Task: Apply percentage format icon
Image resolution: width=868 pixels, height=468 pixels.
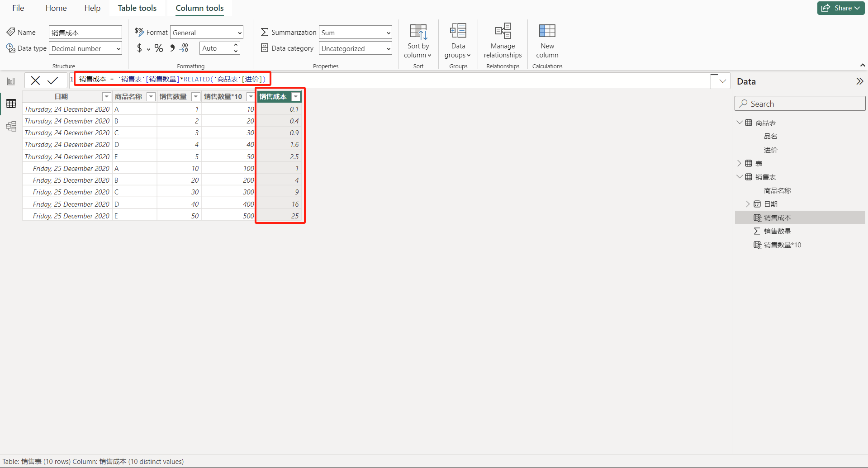Action: (x=159, y=48)
